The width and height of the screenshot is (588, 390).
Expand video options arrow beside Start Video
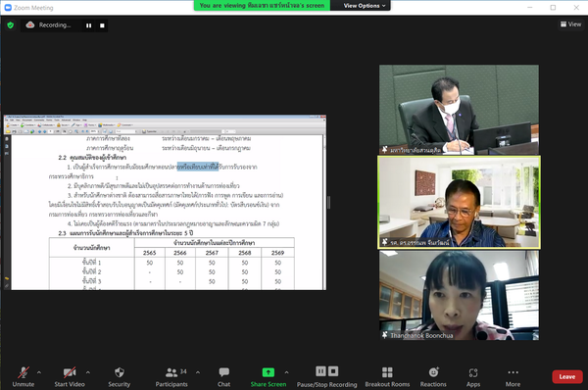click(x=88, y=372)
